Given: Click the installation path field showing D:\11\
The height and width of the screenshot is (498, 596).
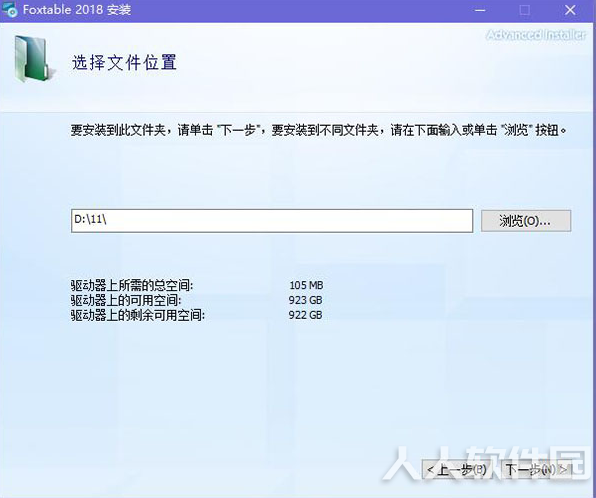Looking at the screenshot, I should coord(272,220).
